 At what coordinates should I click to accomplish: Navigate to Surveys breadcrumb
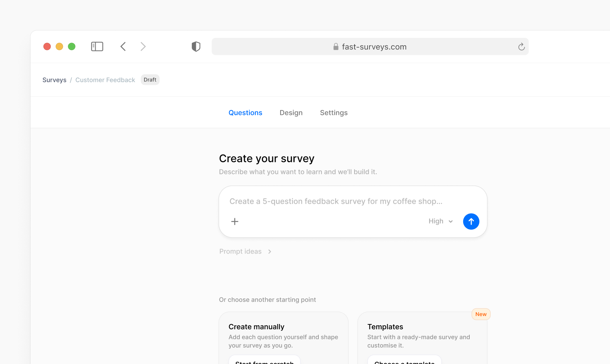(x=55, y=80)
